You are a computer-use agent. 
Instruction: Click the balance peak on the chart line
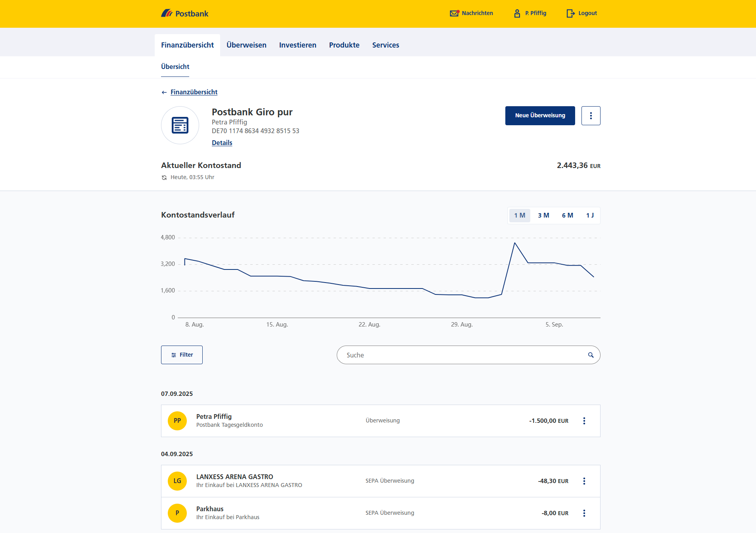pos(514,243)
